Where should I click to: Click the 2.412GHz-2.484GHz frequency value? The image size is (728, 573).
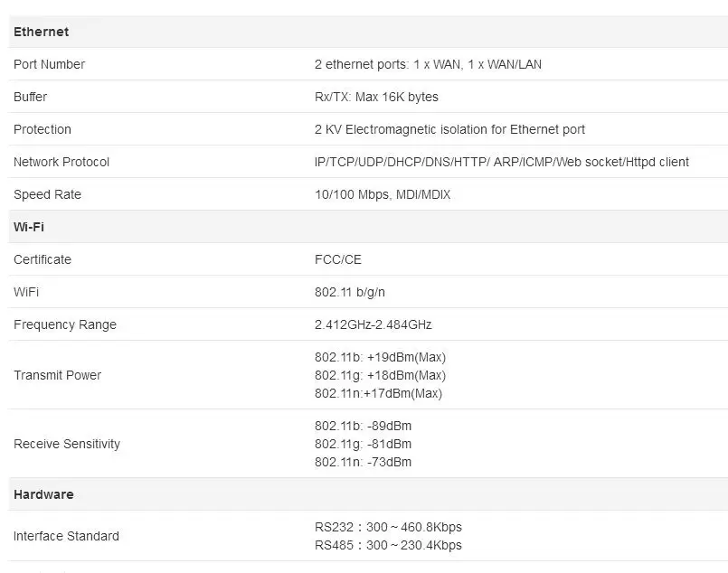coord(373,324)
